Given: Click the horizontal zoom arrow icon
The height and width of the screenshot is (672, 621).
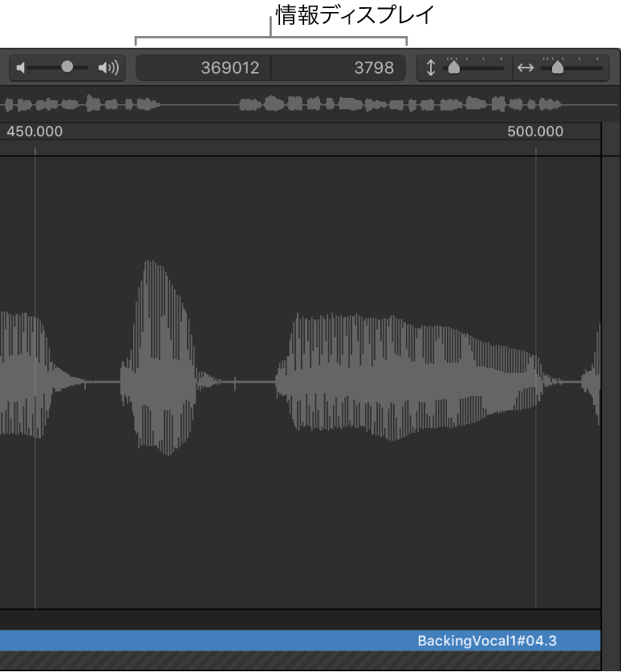Looking at the screenshot, I should pos(526,67).
